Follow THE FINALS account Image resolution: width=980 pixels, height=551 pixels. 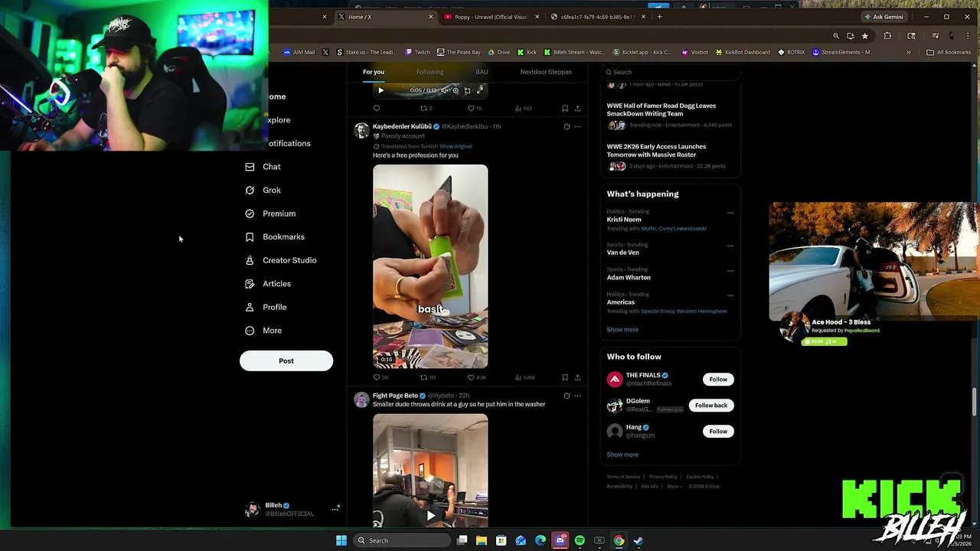click(x=718, y=380)
